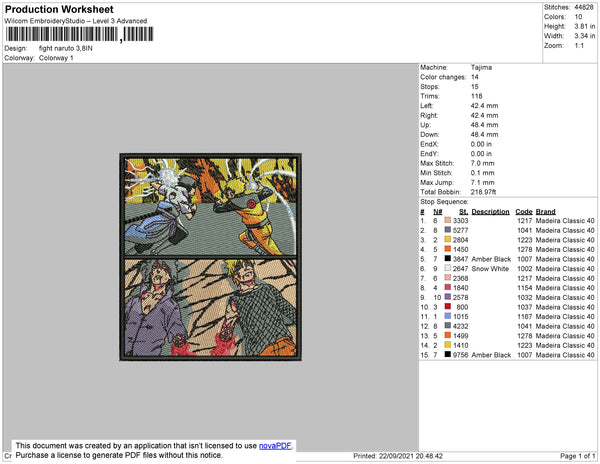Pick the pink swatch beside 1840 stitches

[x=448, y=287]
